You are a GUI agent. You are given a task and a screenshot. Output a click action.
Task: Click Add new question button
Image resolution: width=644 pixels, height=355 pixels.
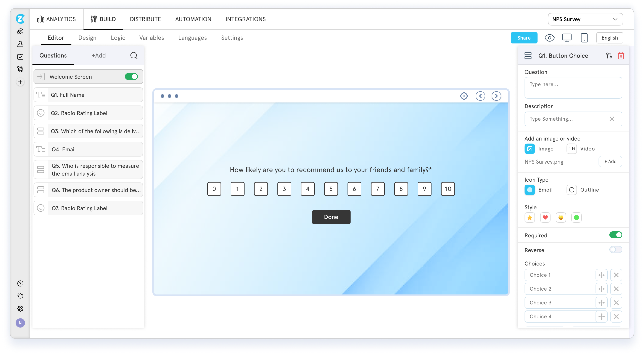[98, 56]
